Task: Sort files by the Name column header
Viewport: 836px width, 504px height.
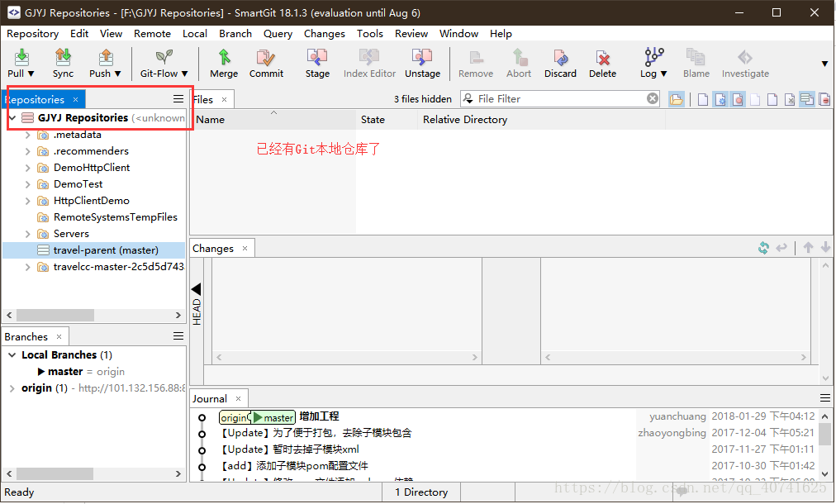Action: (273, 120)
